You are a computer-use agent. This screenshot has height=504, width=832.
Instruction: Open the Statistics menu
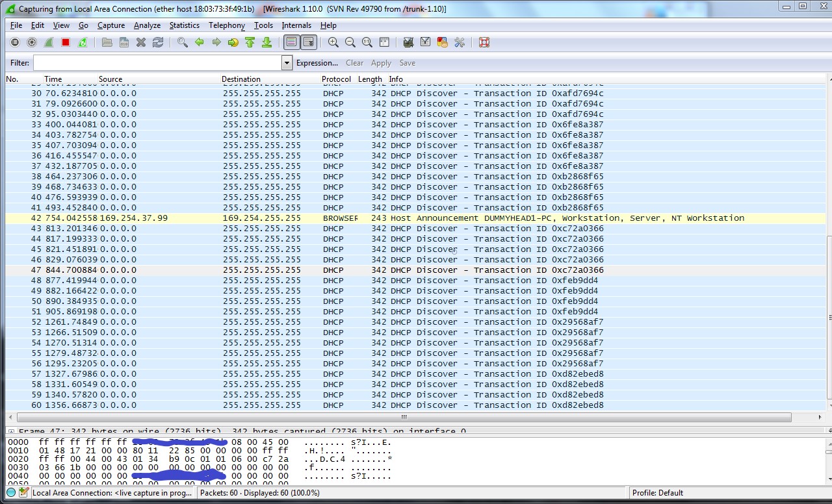184,25
